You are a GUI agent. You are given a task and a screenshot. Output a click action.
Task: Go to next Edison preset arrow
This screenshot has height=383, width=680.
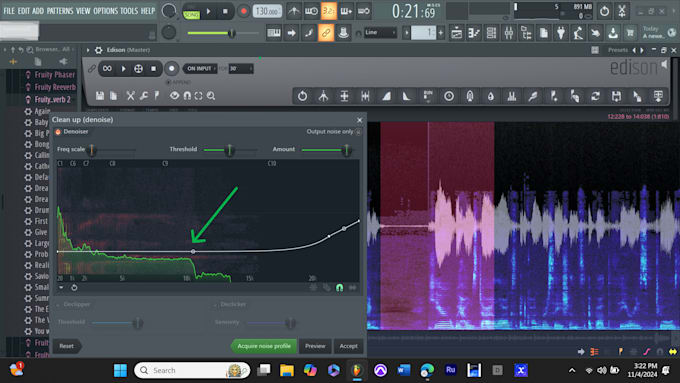pyautogui.click(x=642, y=50)
